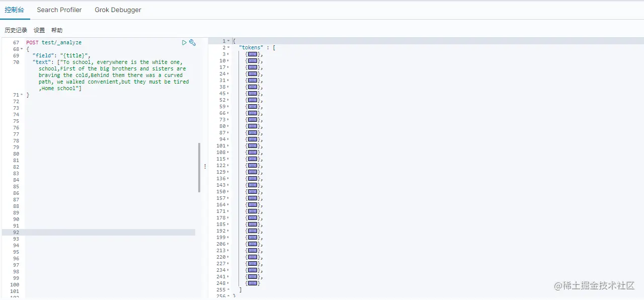Viewport: 644px width, 300px height.
Task: Open 设置 settings
Action: click(39, 30)
